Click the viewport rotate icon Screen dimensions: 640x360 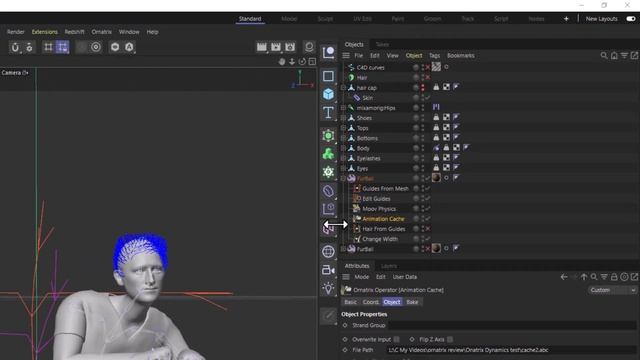(x=302, y=62)
